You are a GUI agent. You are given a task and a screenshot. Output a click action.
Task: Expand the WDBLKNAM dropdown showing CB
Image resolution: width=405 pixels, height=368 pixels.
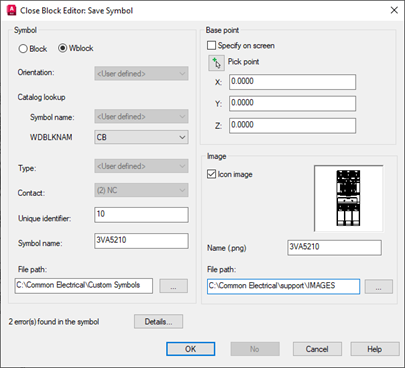(x=141, y=137)
